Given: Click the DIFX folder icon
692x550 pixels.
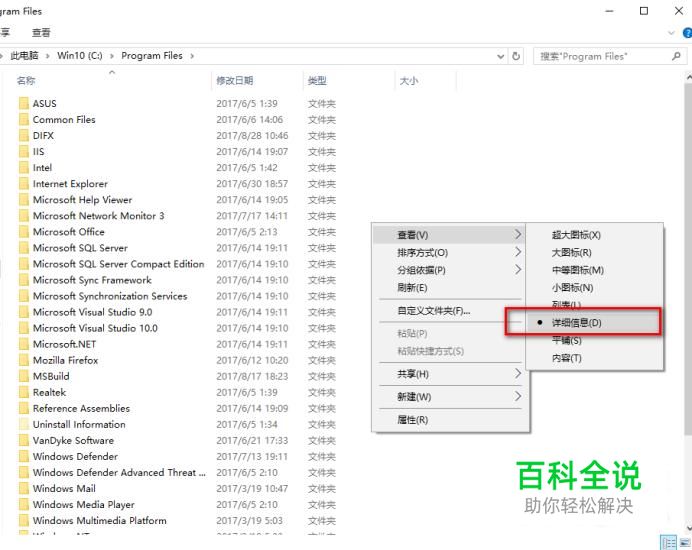Looking at the screenshot, I should click(x=24, y=136).
